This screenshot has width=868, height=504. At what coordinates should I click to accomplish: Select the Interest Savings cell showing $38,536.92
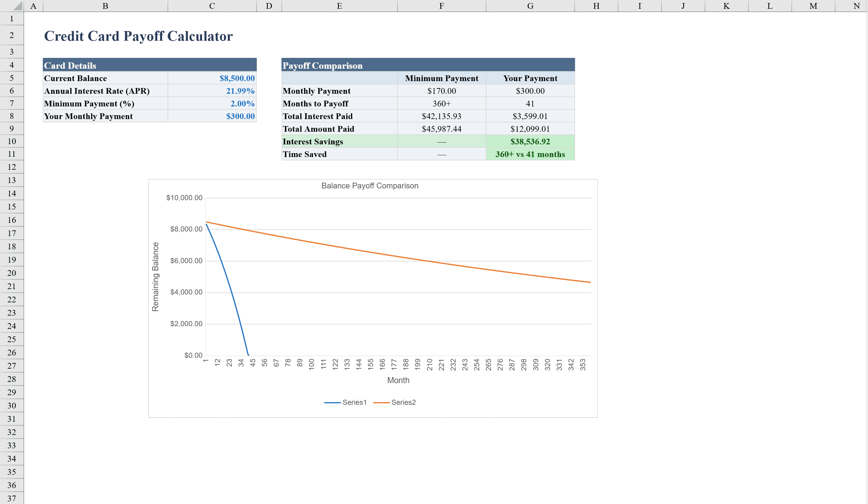coord(530,142)
